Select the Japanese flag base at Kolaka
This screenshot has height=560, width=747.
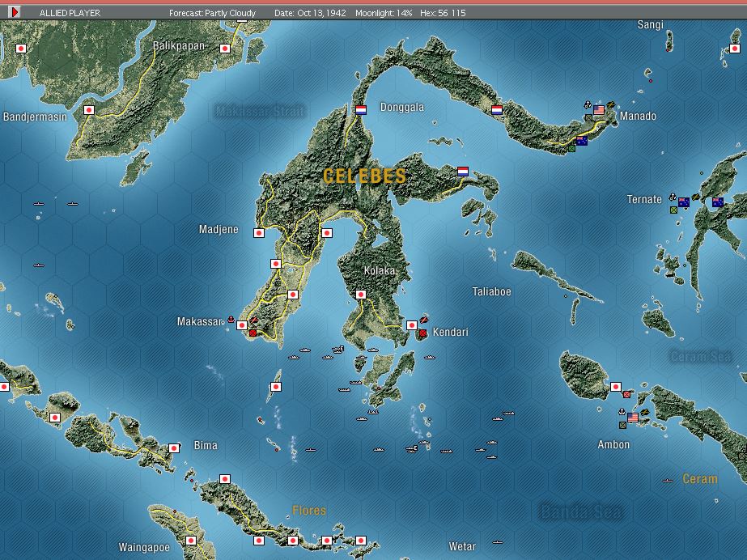click(x=361, y=295)
